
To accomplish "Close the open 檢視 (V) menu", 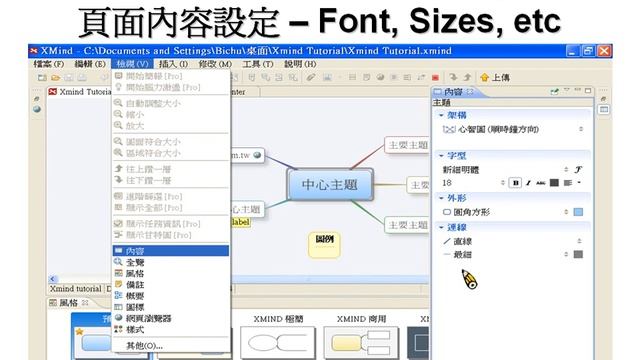I will 132,64.
